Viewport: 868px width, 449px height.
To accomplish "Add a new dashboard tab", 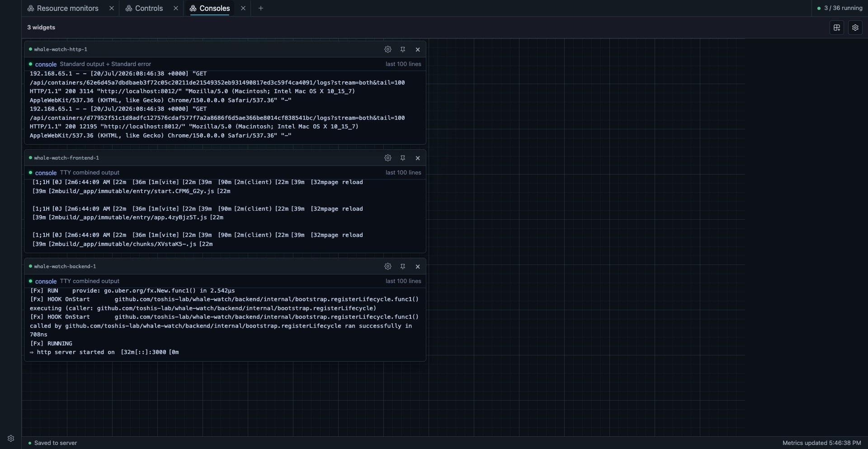I will (260, 8).
